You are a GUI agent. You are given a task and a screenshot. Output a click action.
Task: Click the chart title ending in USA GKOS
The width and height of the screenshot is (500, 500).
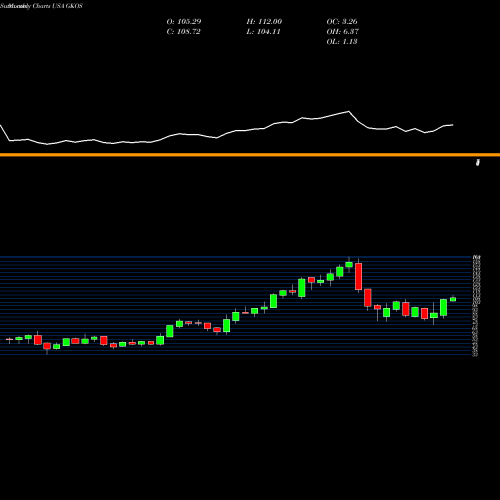pos(41,6)
